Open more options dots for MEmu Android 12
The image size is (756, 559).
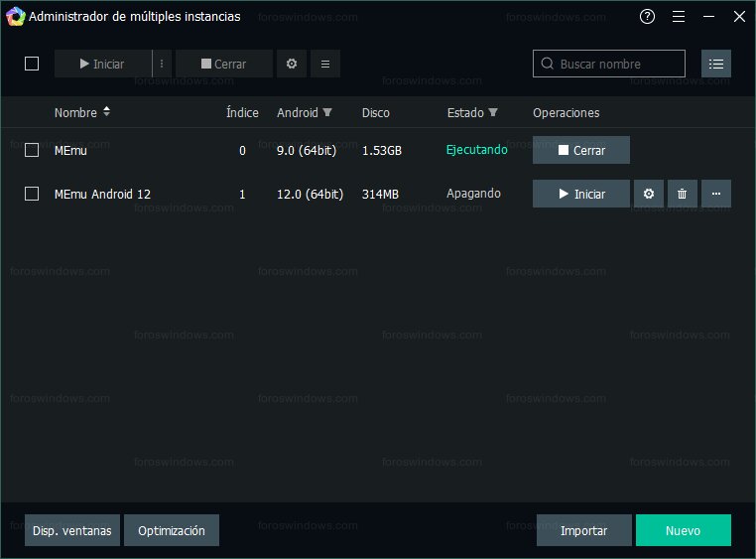(x=716, y=194)
